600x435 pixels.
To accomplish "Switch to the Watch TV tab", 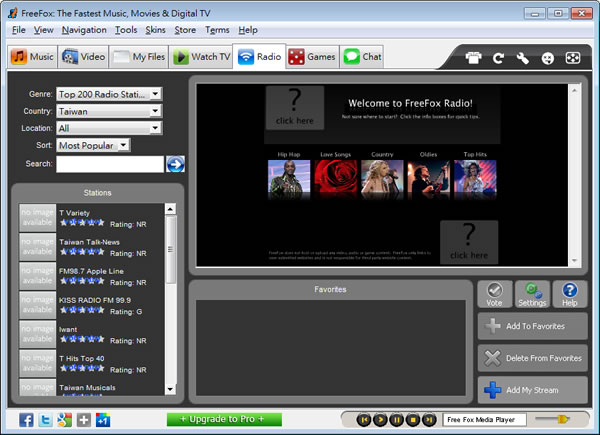I will [x=201, y=57].
